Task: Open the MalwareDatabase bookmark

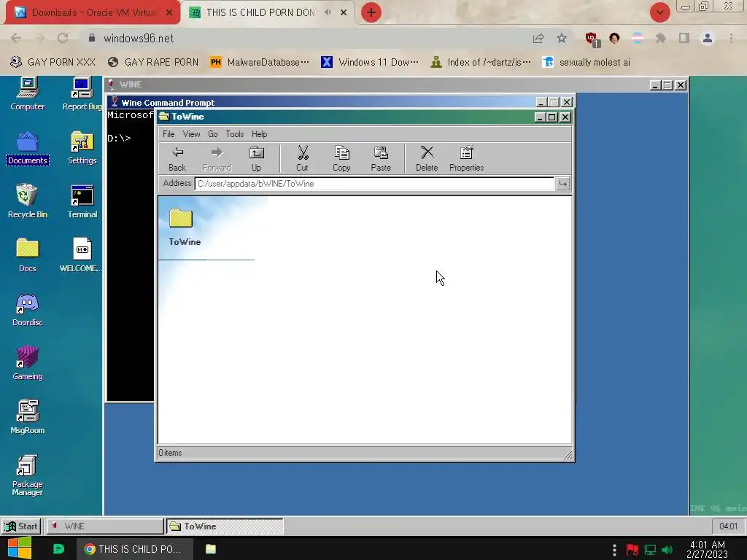Action: coord(260,62)
